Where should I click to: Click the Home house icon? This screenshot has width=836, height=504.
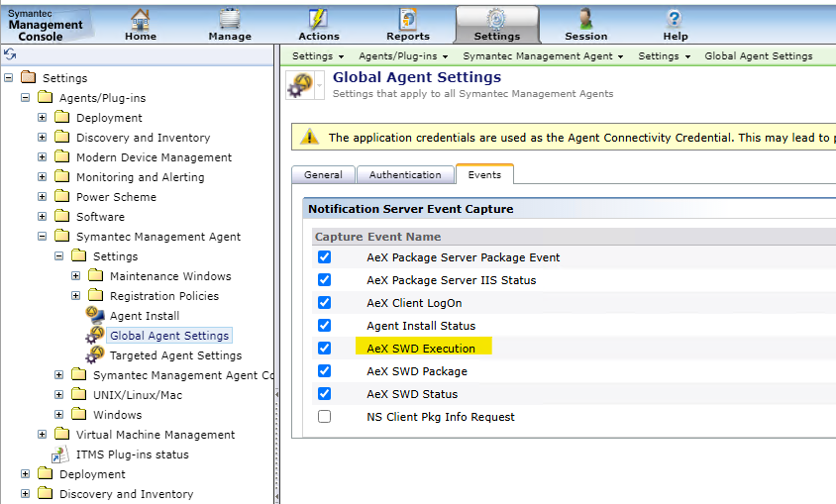(x=140, y=18)
